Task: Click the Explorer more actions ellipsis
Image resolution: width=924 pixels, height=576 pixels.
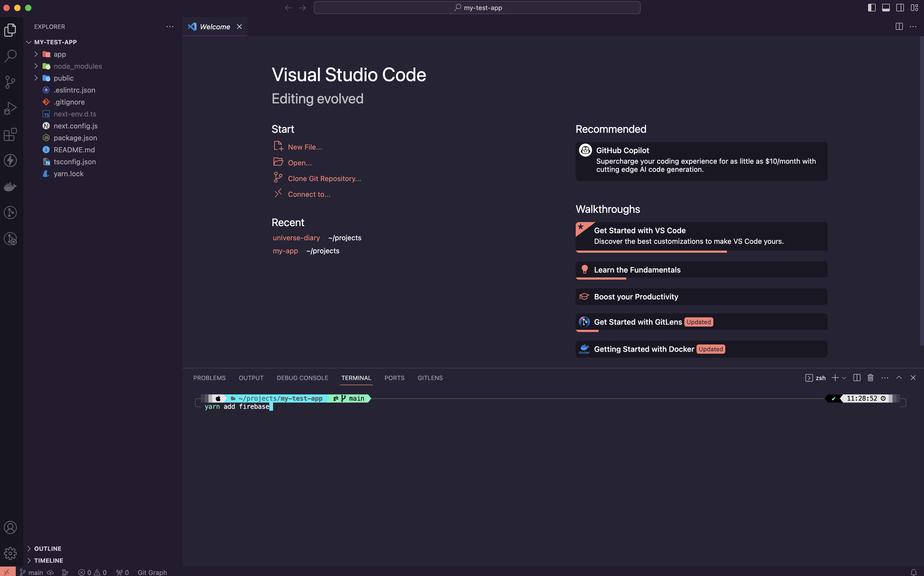Action: coord(170,27)
